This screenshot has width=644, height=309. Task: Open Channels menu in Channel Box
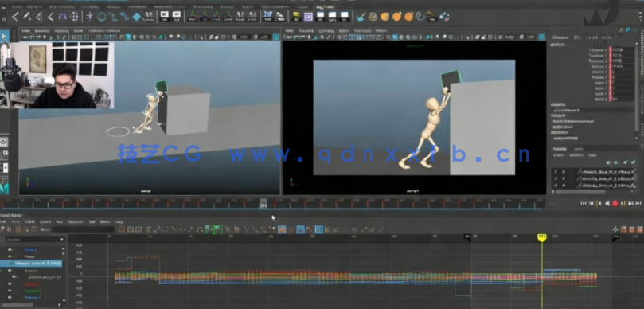(560, 37)
